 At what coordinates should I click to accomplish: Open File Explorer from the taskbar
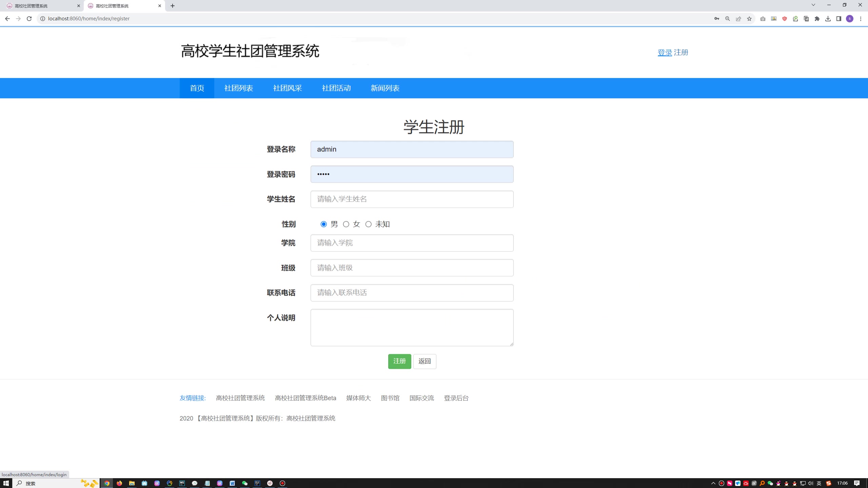point(132,483)
